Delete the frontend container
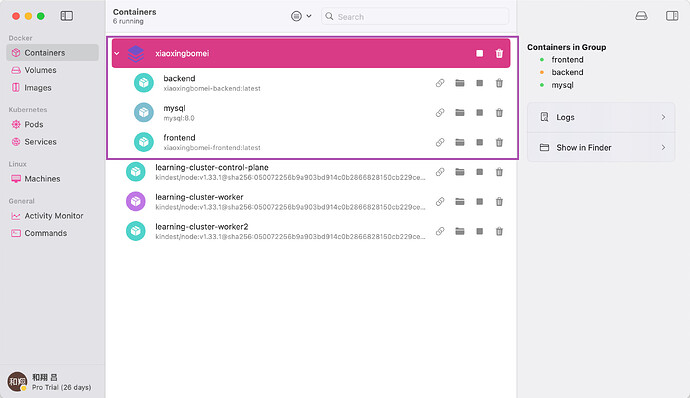The height and width of the screenshot is (398, 690). tap(499, 142)
